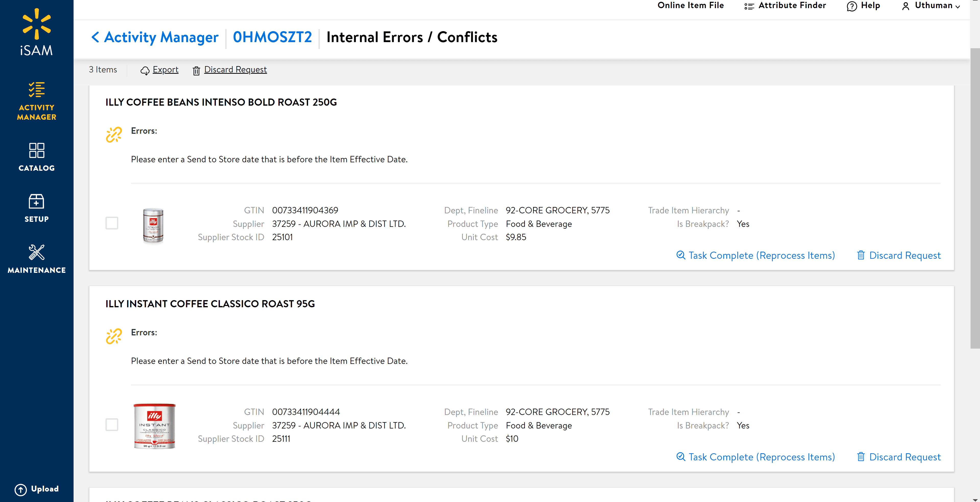Click the trash icon for Intenso Bold Roast item

tap(861, 255)
